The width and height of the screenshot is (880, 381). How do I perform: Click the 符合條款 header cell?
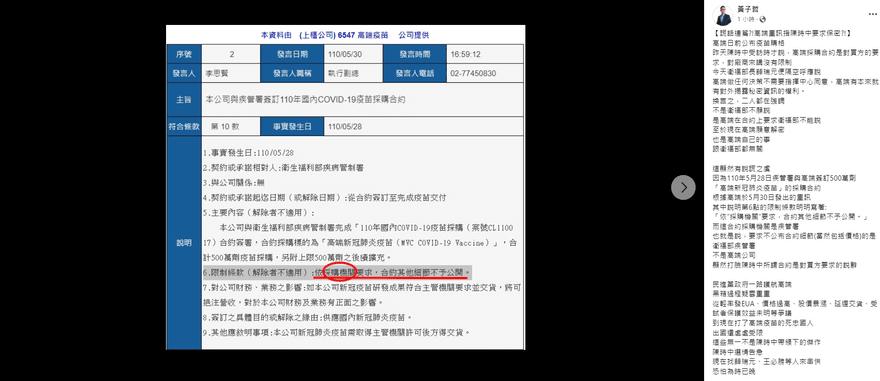coord(184,126)
